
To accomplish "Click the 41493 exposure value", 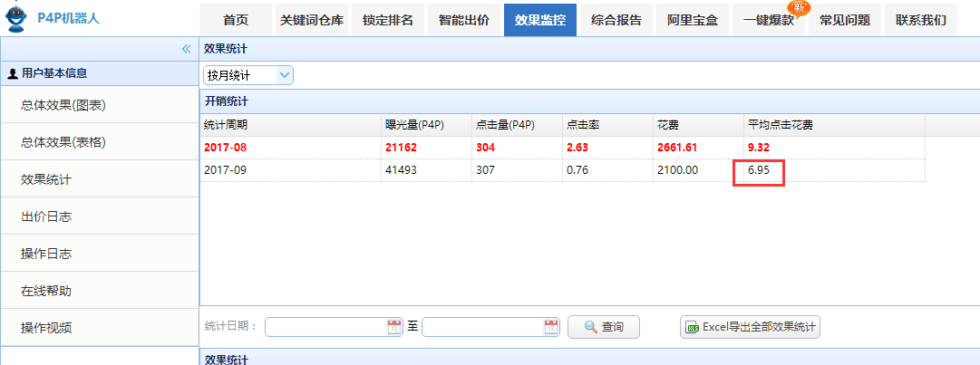I will (401, 169).
